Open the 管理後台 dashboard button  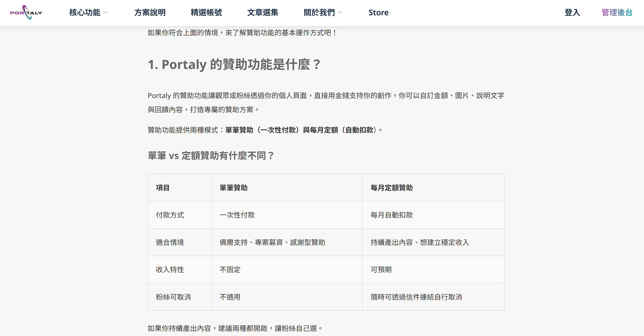(617, 13)
